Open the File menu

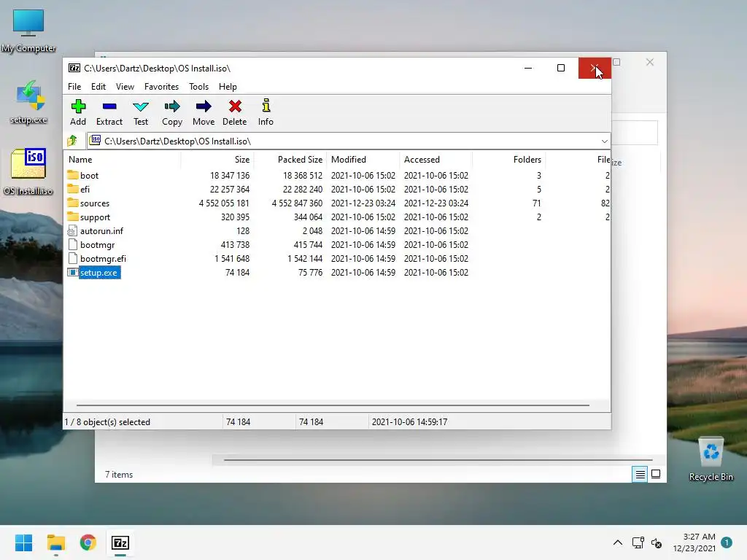tap(74, 87)
